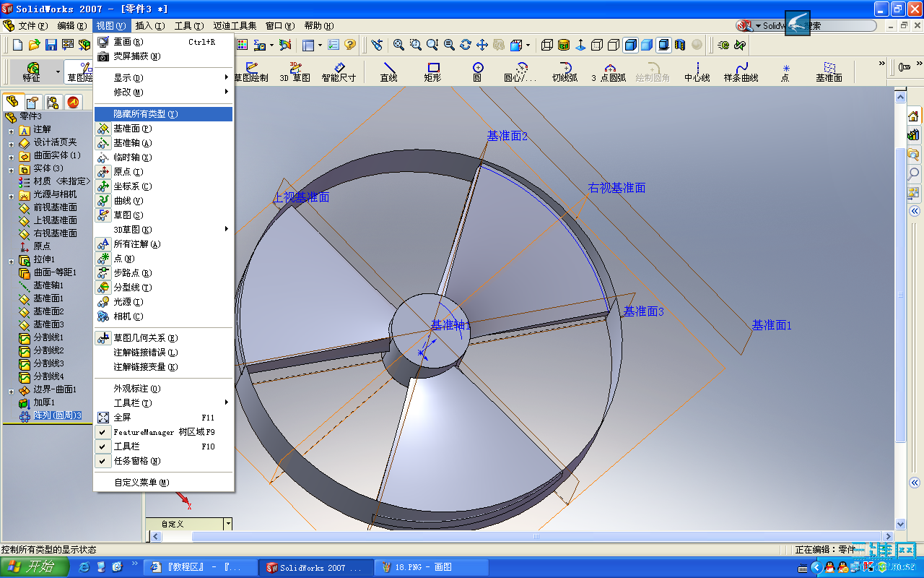Click the Section View icon
Screen dimensions: 924x578
coord(680,45)
